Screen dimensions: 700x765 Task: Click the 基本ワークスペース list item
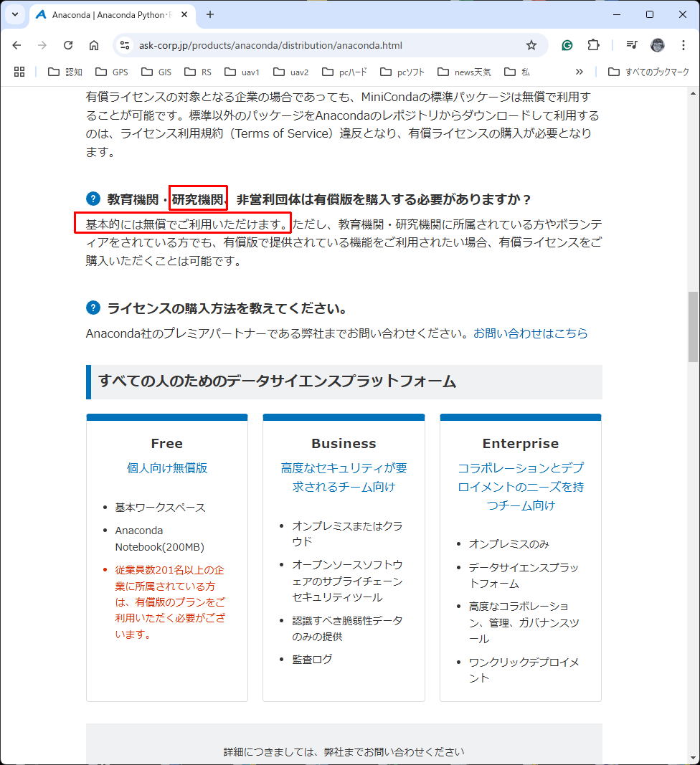coord(160,508)
